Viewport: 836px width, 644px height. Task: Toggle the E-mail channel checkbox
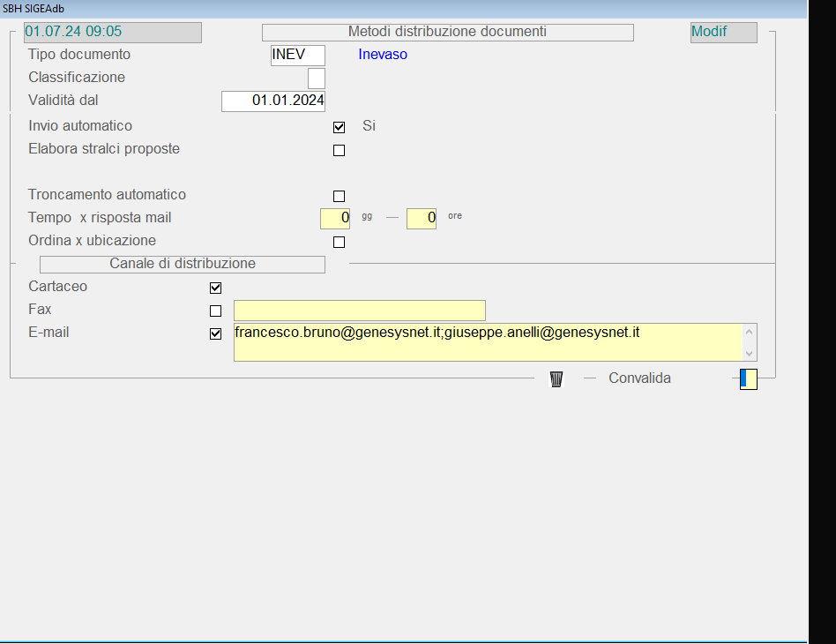pos(215,333)
